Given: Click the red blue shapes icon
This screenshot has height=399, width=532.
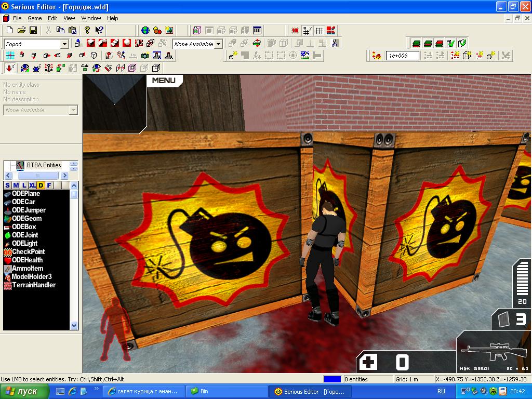Looking at the screenshot, I should (331, 31).
